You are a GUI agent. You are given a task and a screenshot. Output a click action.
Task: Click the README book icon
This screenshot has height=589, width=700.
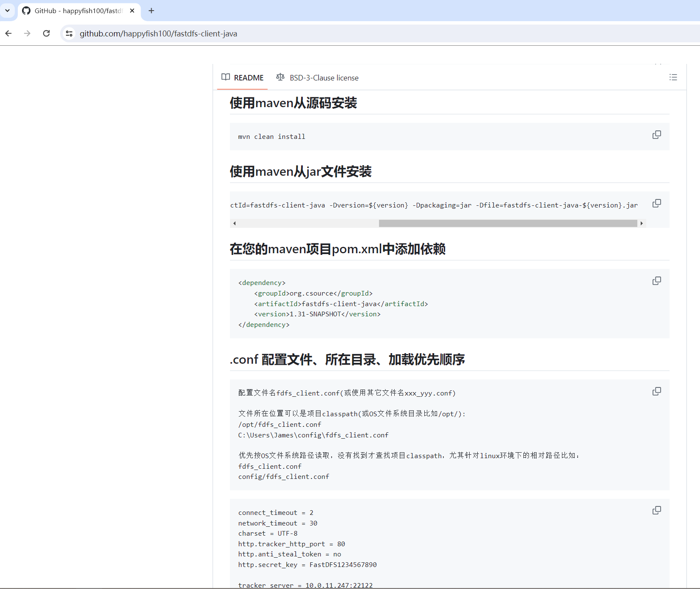pos(226,77)
